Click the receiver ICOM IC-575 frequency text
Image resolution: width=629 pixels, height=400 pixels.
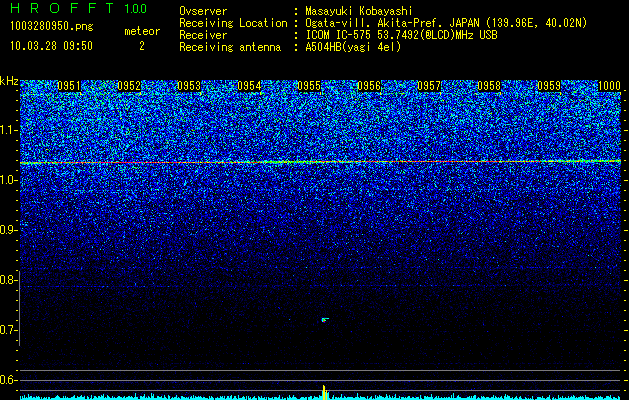[x=401, y=35]
